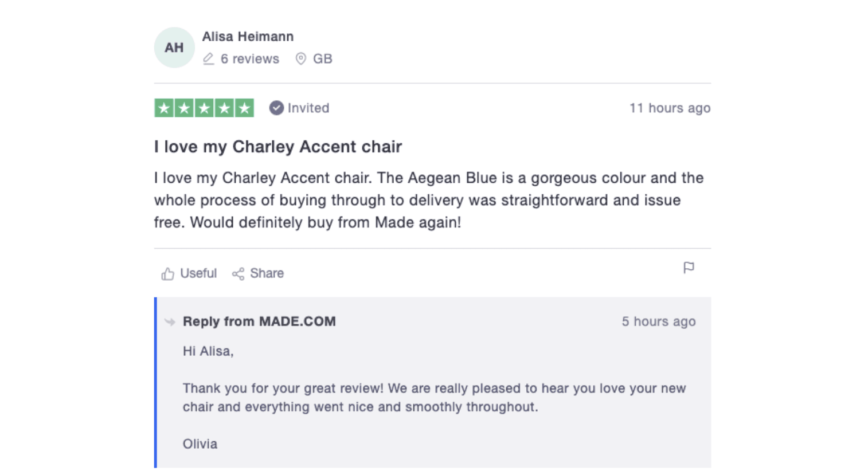The image size is (868, 471).
Task: Open review title I love my Charley Accent chair
Action: click(278, 147)
